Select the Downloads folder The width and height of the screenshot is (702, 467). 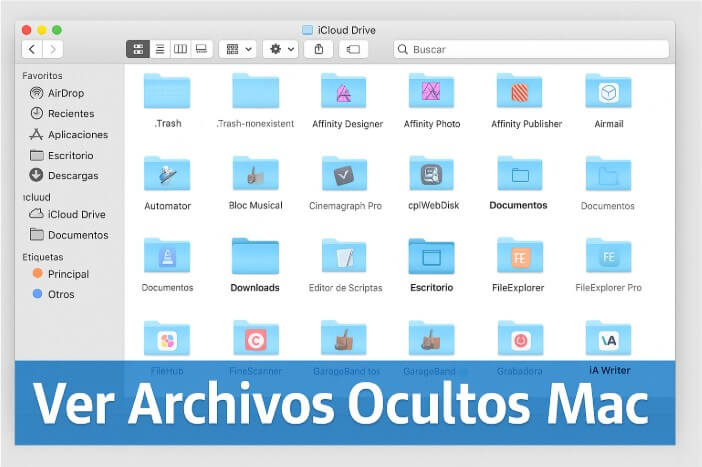click(255, 256)
